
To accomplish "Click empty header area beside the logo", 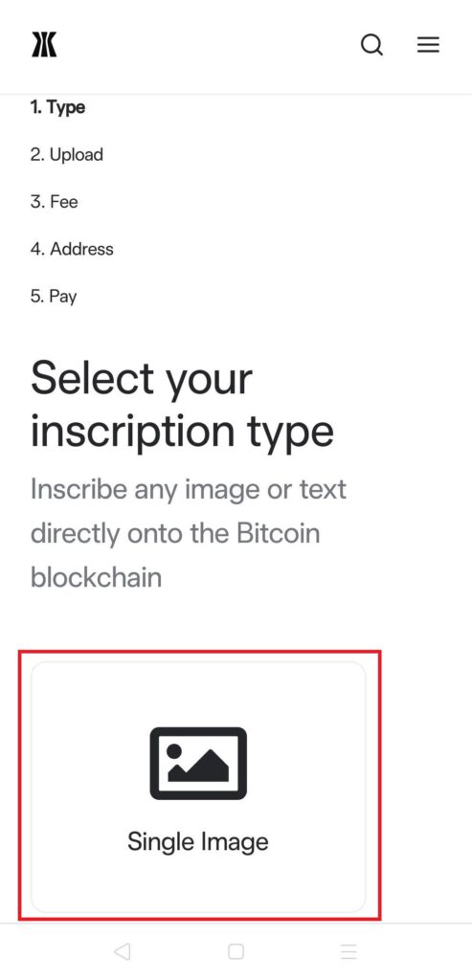I will tap(206, 45).
